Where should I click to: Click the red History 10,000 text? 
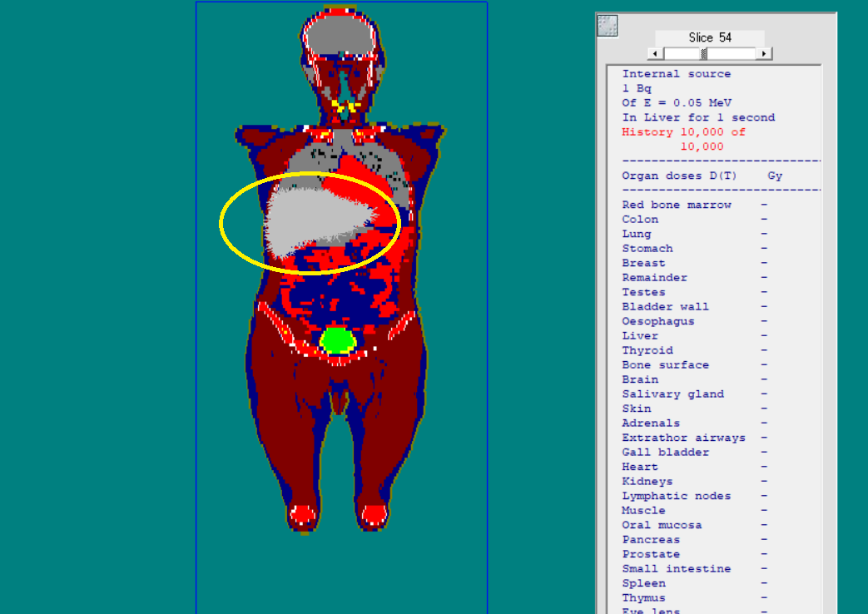[683, 132]
